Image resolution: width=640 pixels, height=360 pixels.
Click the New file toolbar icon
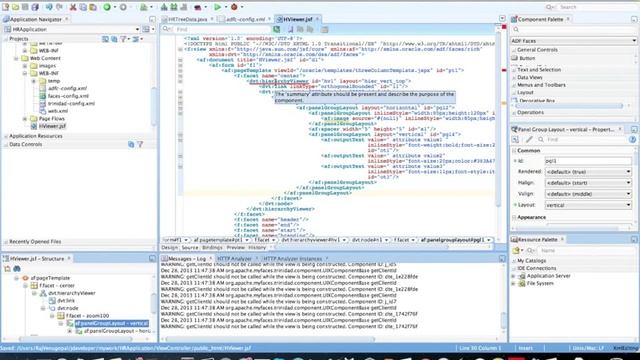click(6, 7)
